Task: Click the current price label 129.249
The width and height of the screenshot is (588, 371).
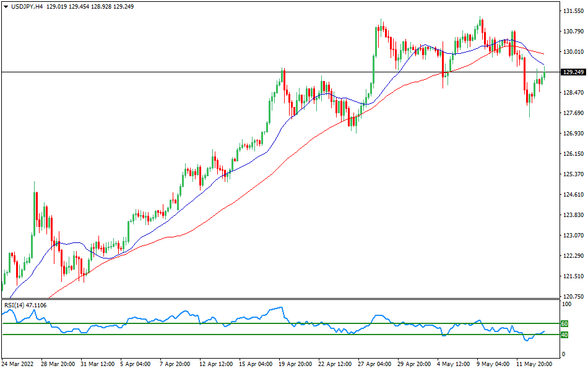Action: (573, 72)
